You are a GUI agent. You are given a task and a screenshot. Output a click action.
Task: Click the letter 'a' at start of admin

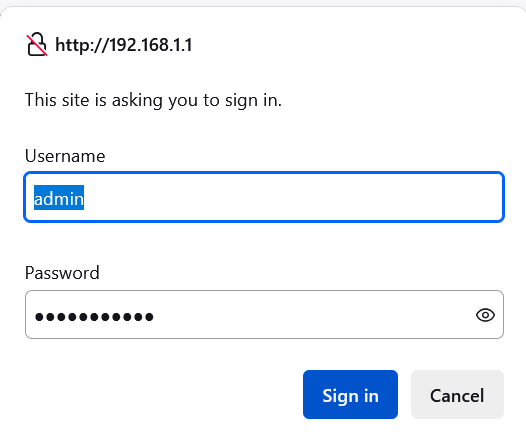[x=39, y=200]
